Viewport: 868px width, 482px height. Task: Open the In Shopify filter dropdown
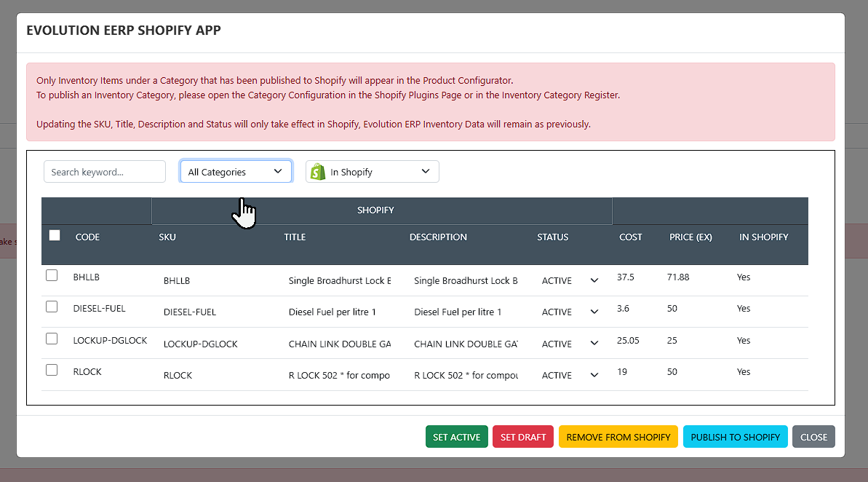[x=372, y=172]
